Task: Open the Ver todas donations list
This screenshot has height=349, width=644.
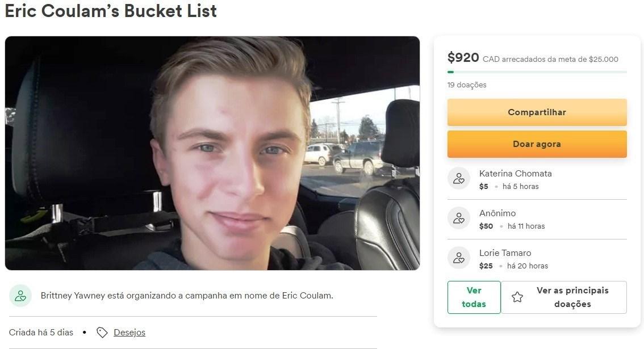Action: 474,297
